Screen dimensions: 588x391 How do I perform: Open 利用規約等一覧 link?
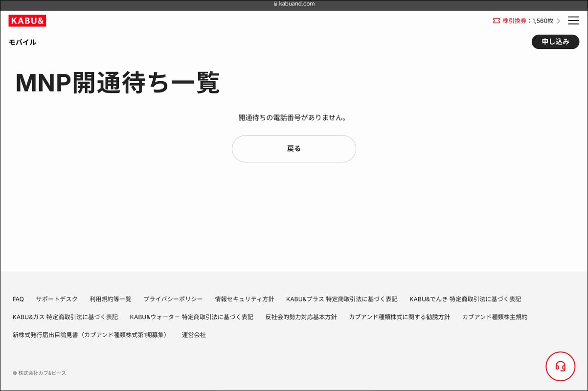[111, 299]
